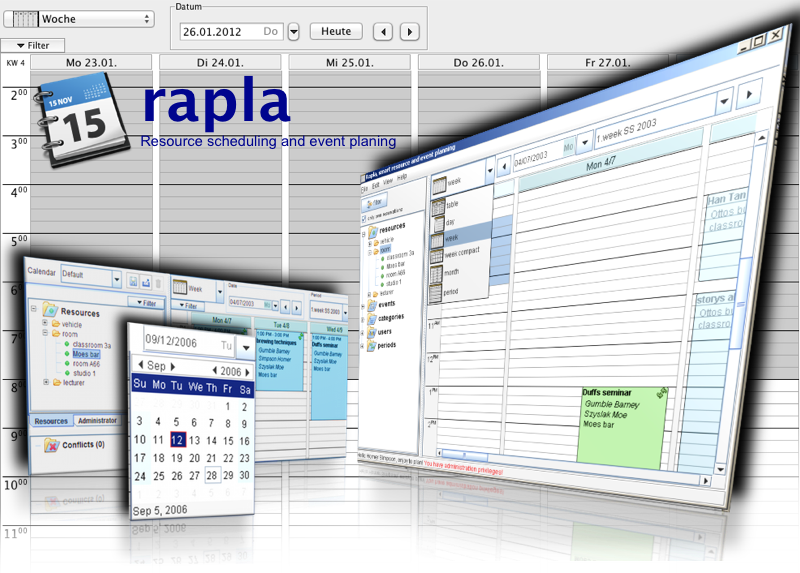
Task: Click the users icon in right tree
Action: tap(372, 331)
